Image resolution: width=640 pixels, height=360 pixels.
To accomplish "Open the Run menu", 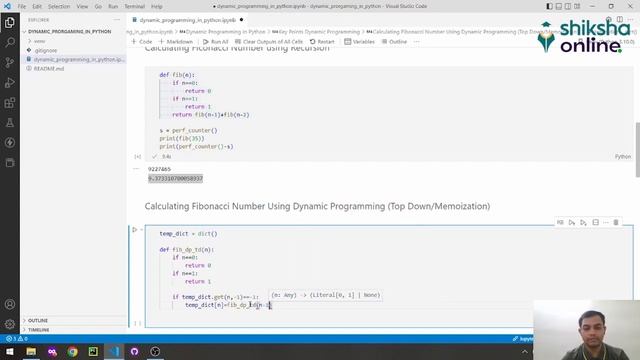I will click(x=113, y=7).
